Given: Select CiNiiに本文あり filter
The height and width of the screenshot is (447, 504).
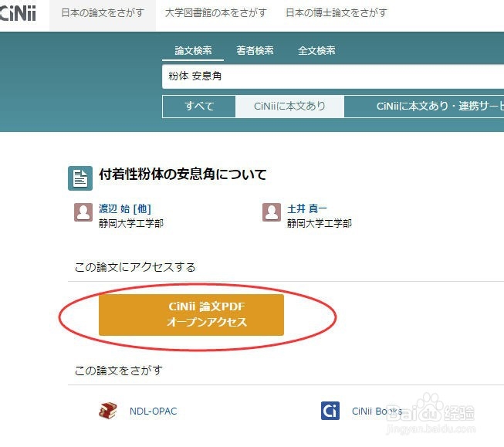Looking at the screenshot, I should tap(289, 106).
